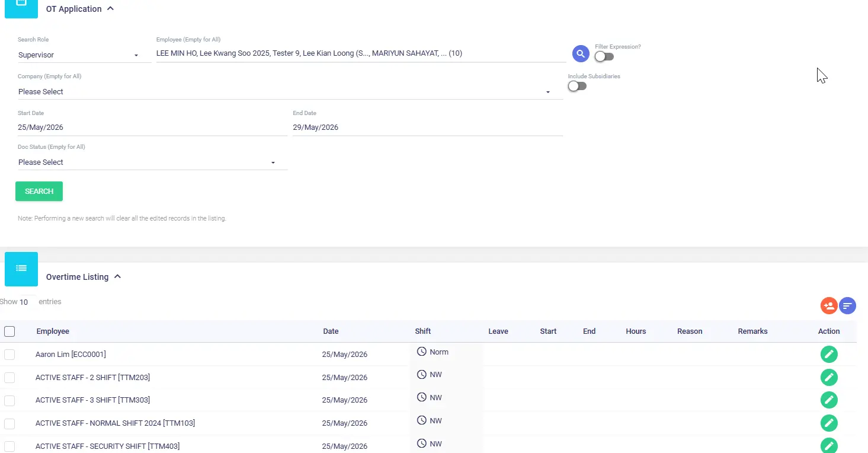Click ACTIVE STAFF - 2 SHIFT [TTM203] name
Viewport: 868px width, 453px height.
tap(92, 377)
